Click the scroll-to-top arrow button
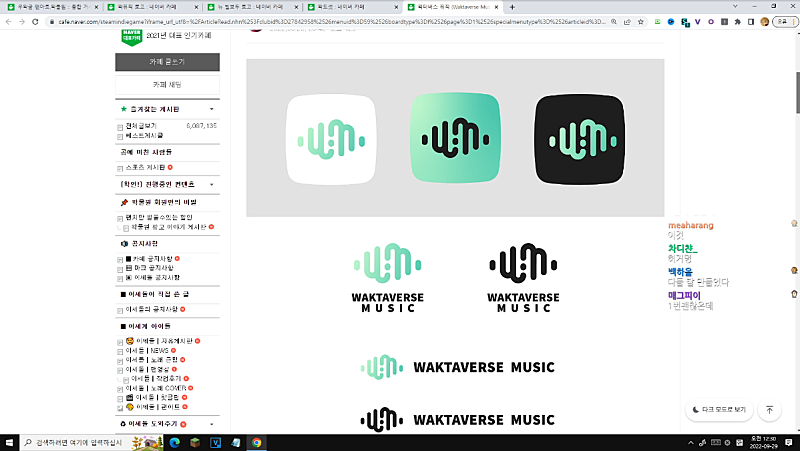 769,410
